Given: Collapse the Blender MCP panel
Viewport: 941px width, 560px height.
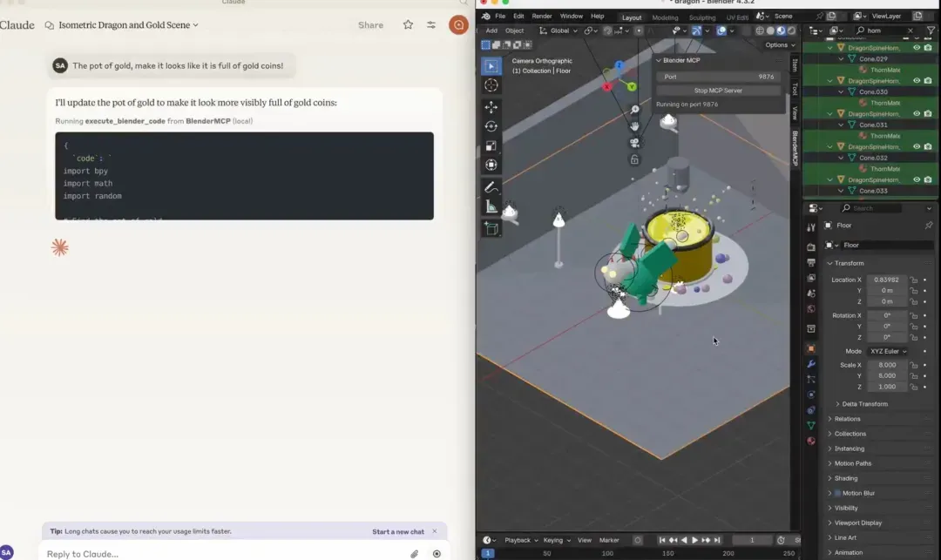Looking at the screenshot, I should pyautogui.click(x=659, y=61).
